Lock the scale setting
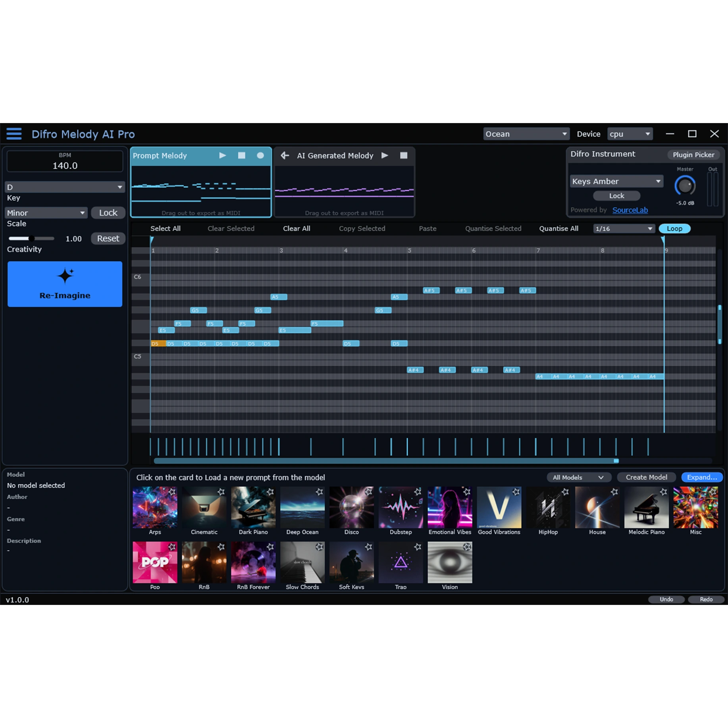 click(108, 213)
